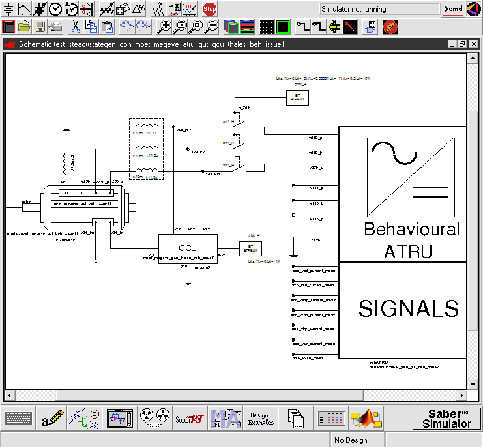
Task: Click the red compass navigator icon
Action: pyautogui.click(x=390, y=27)
